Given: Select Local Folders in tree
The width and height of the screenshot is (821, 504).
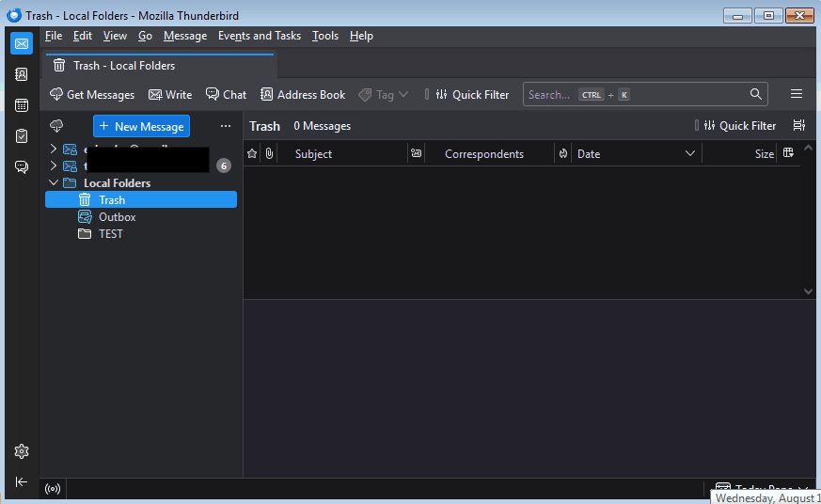Looking at the screenshot, I should click(118, 183).
